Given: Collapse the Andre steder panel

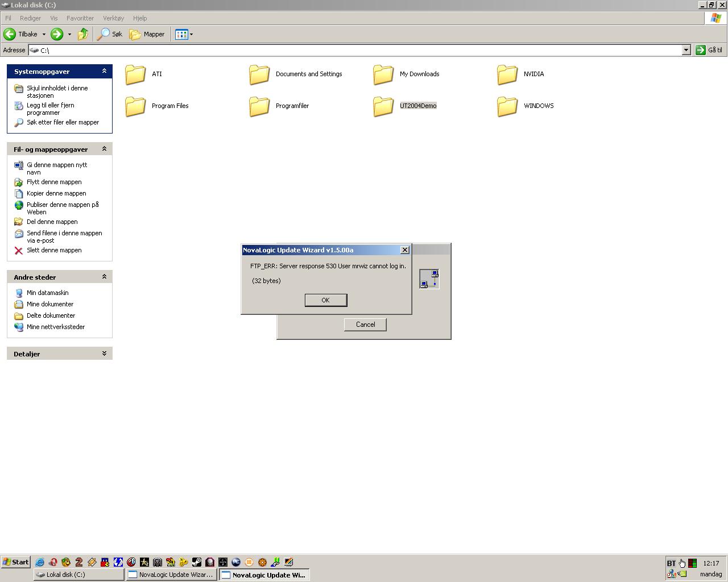Looking at the screenshot, I should 104,277.
